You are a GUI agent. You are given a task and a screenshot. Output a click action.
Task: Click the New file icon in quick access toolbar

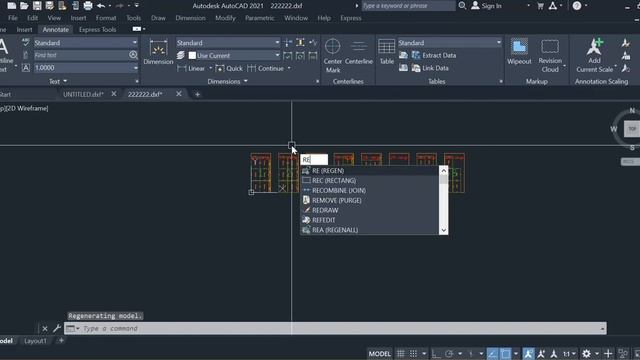click(x=12, y=6)
